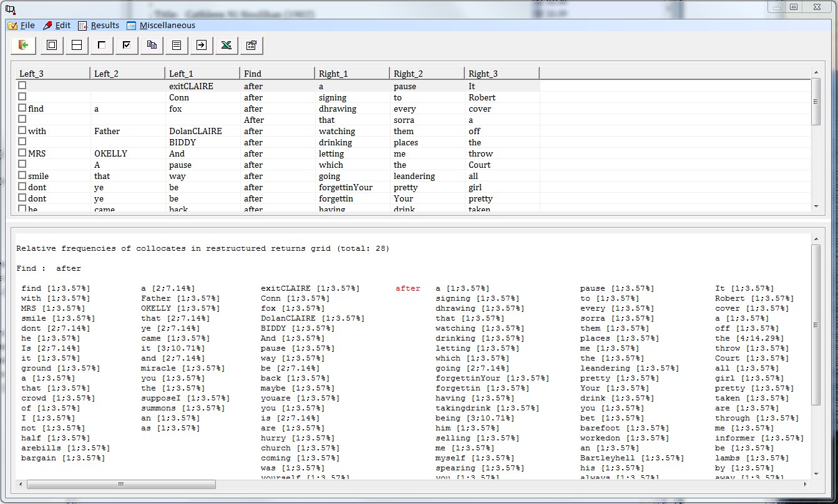Export results with the Excel icon
The width and height of the screenshot is (838, 504).
[227, 45]
